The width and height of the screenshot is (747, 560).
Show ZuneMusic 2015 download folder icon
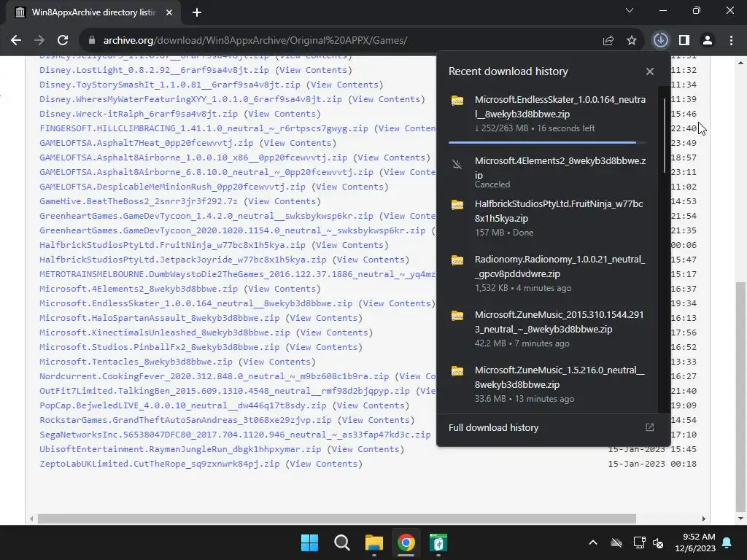457,315
